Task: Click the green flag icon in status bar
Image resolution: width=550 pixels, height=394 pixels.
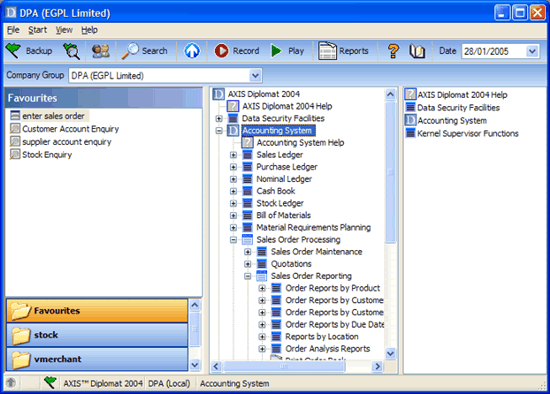Action: [x=50, y=382]
